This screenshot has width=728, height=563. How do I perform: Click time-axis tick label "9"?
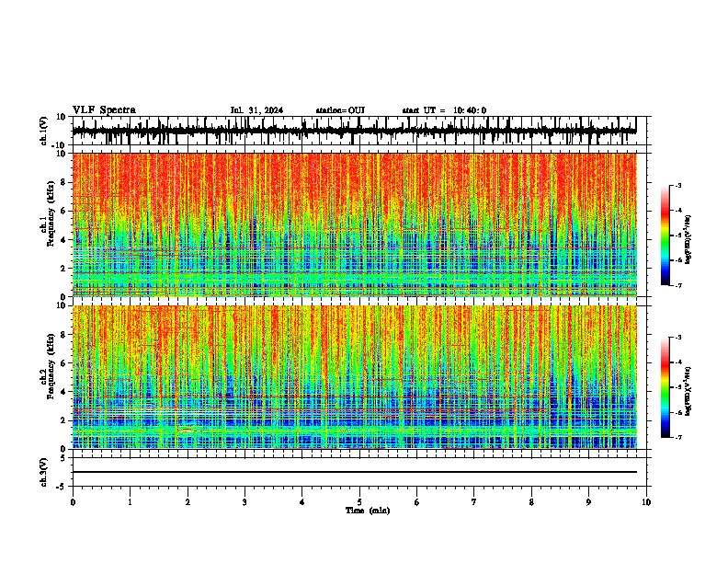(x=588, y=502)
